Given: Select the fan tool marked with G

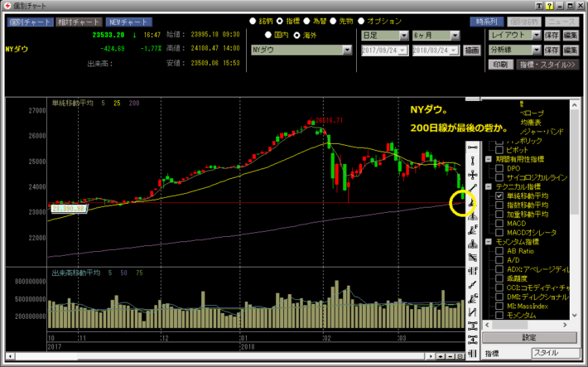Looking at the screenshot, I should 473,299.
